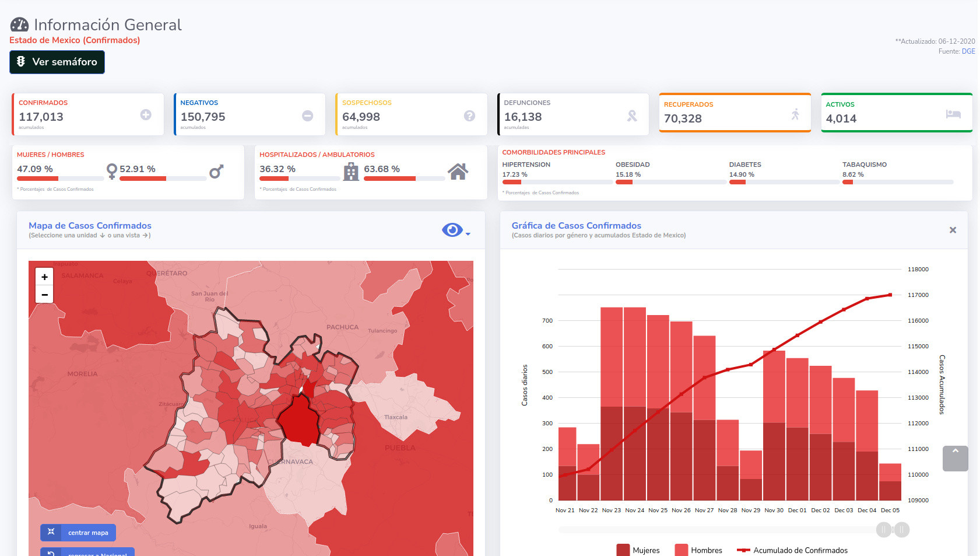Select the left handle of the chart range slider
Image resolution: width=980 pixels, height=556 pixels.
pyautogui.click(x=884, y=530)
